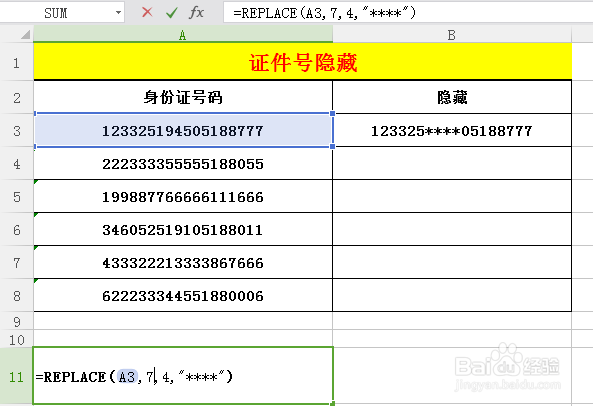Click empty cell B7 beside 433322213333867666
Image resolution: width=593 pixels, height=406 pixels.
tap(452, 262)
